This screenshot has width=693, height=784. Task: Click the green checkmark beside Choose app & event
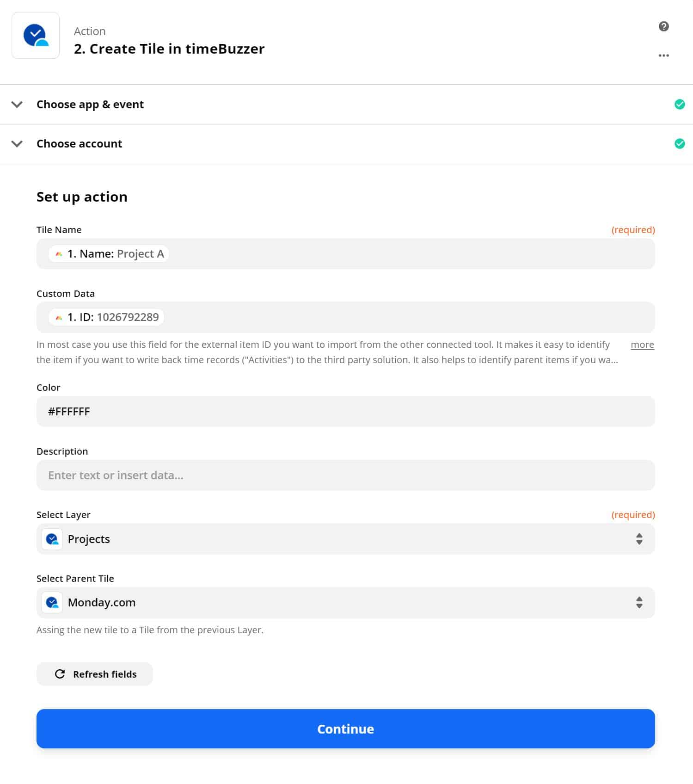click(x=679, y=105)
